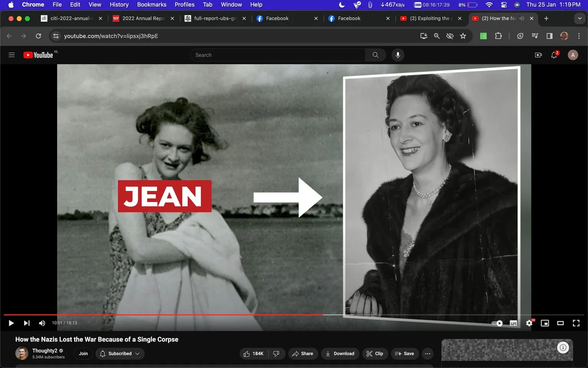Play the paused video

pyautogui.click(x=11, y=323)
